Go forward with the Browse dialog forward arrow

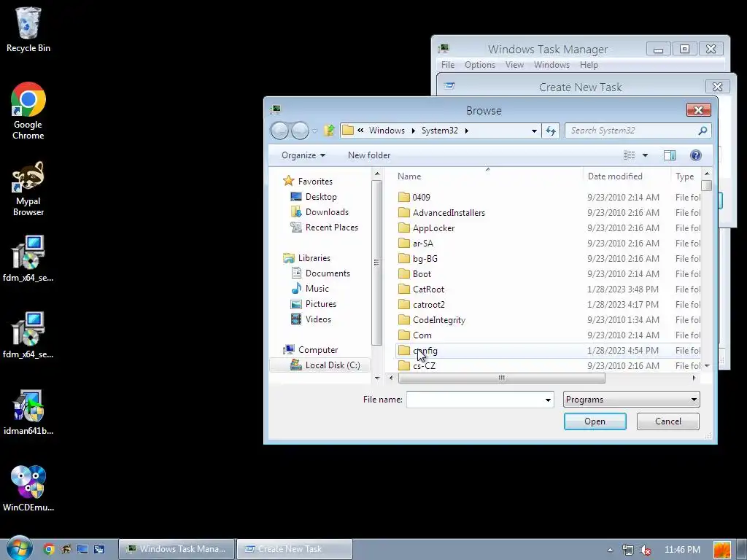tap(300, 131)
